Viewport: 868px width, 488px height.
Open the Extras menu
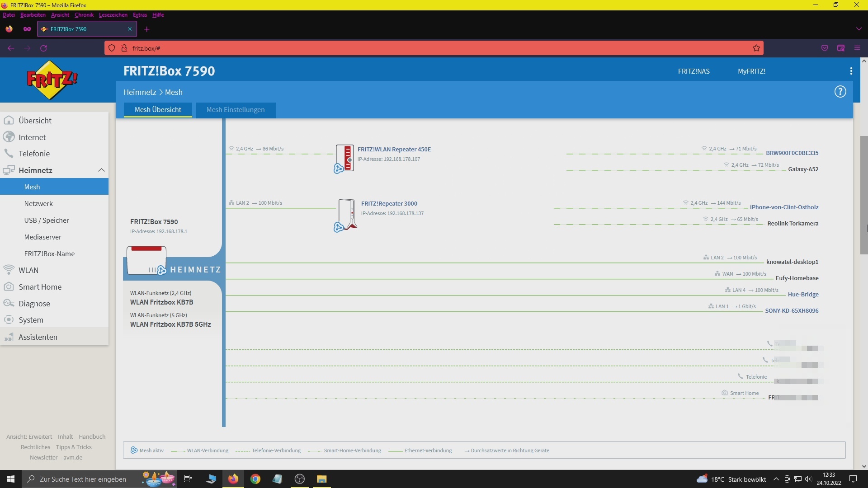point(140,15)
